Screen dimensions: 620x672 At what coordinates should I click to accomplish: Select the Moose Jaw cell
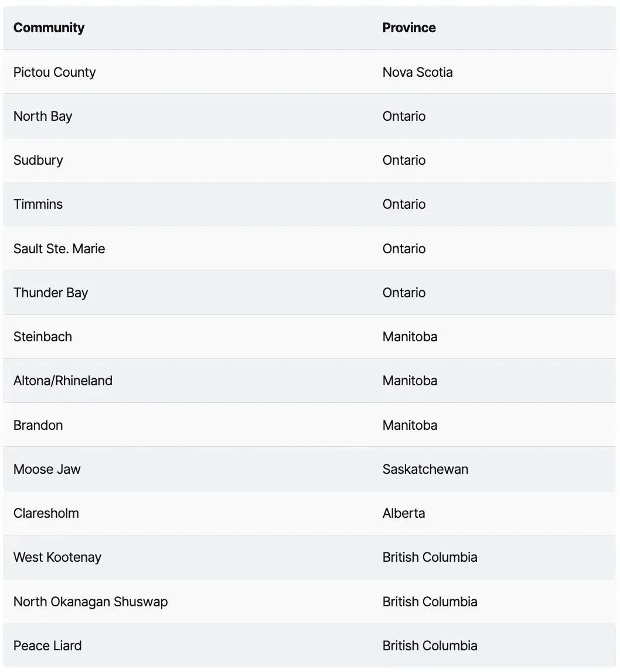point(47,469)
